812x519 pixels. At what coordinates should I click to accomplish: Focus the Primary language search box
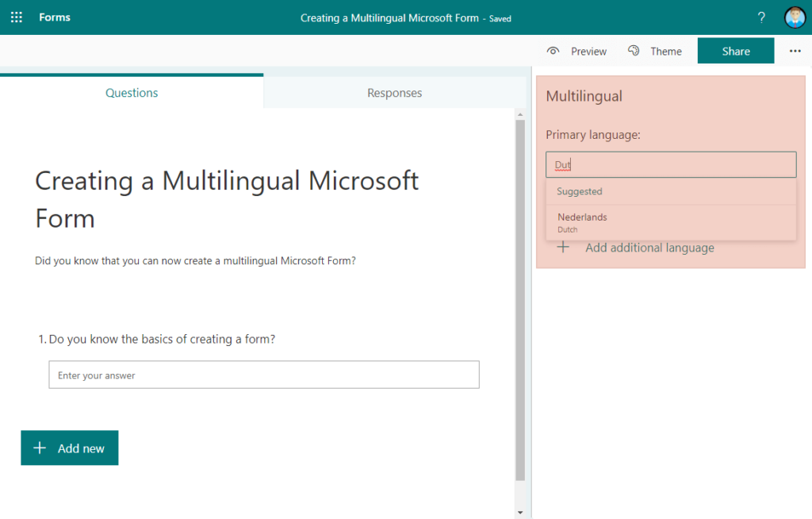click(x=671, y=164)
